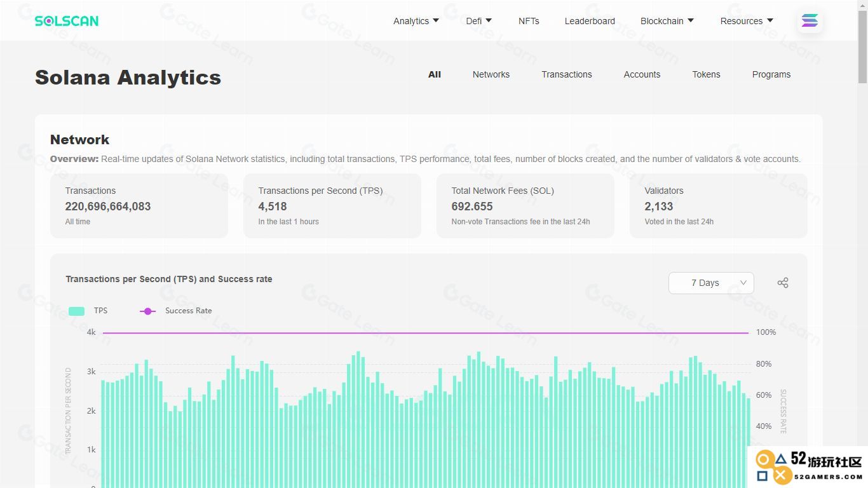This screenshot has width=868, height=488.
Task: Click the value 220,696,664,083
Action: [108, 207]
